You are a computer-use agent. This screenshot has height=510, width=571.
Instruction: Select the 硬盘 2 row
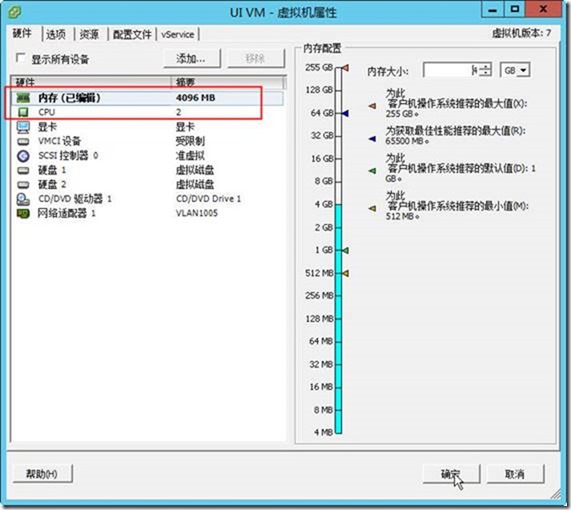pyautogui.click(x=147, y=184)
